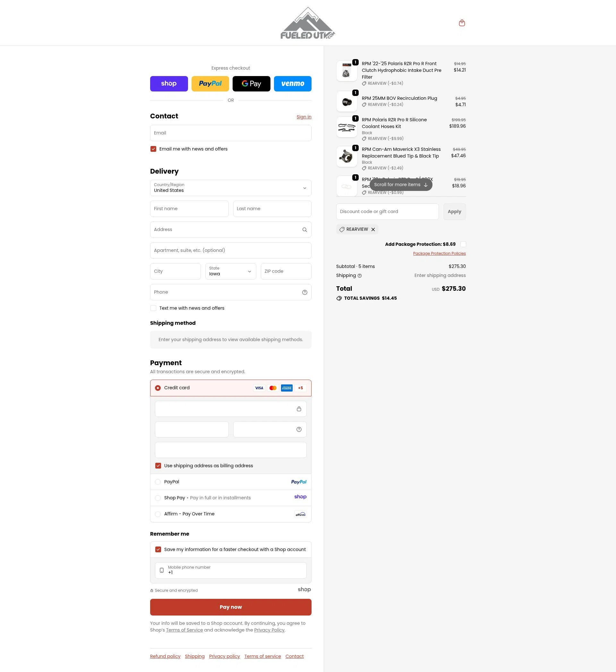The width and height of the screenshot is (616, 672).
Task: Click the security code help icon
Action: pos(299,429)
